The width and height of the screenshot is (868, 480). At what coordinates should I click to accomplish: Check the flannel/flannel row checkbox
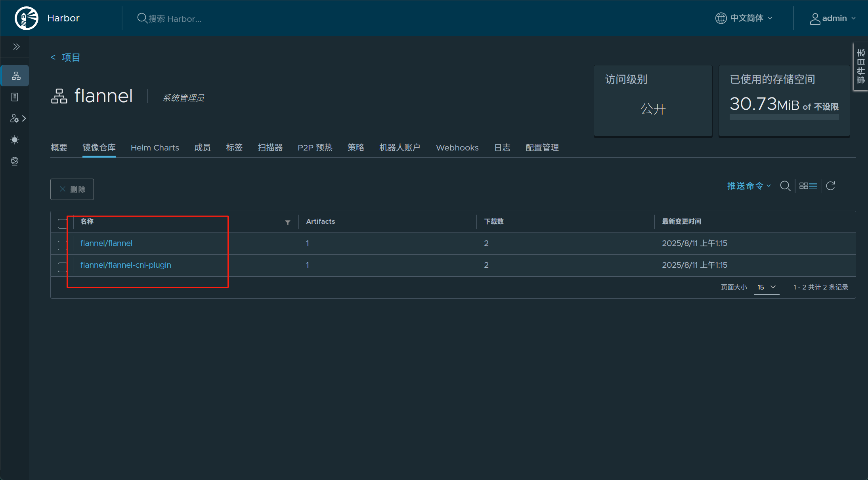(x=62, y=245)
